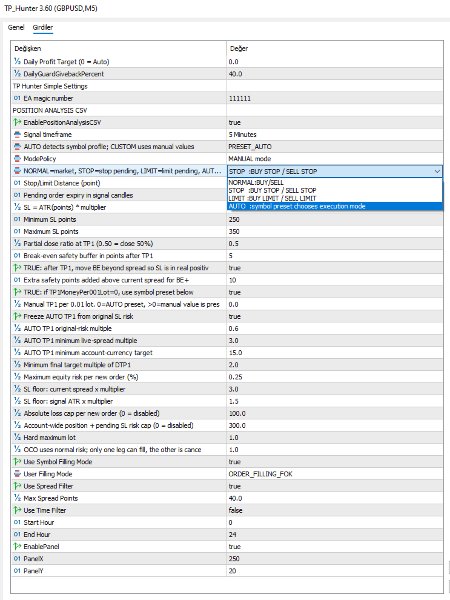Click the Hard maximum lot double icon
The width and height of the screenshot is (450, 600).
17,438
